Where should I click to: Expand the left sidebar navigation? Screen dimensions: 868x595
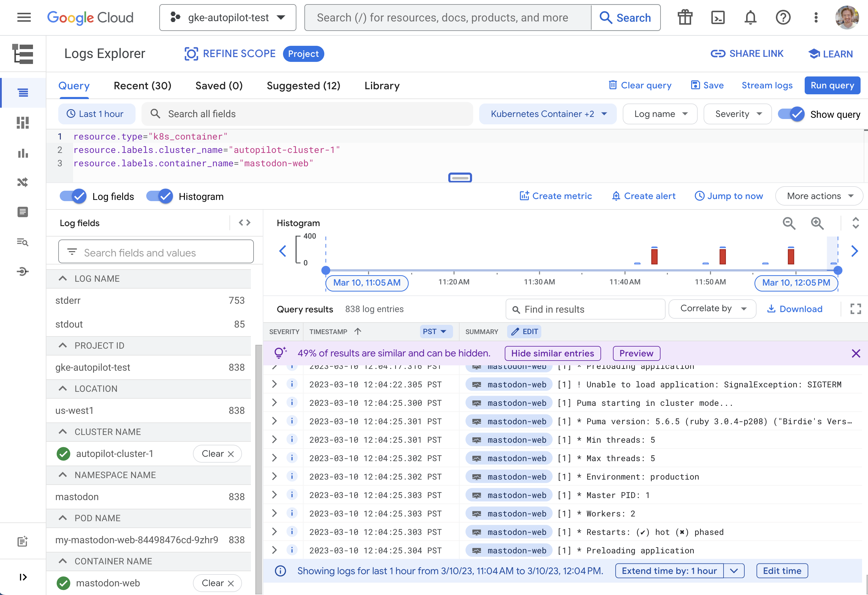click(23, 577)
